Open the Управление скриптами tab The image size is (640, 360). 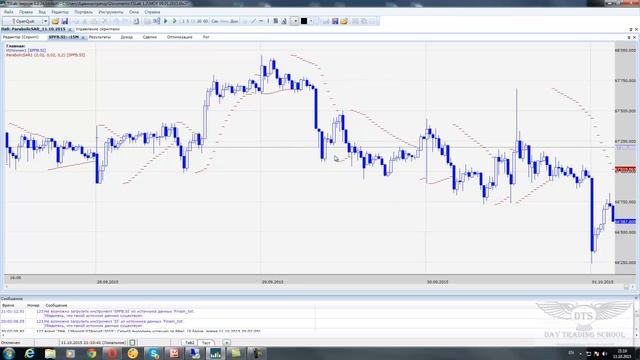coord(98,29)
